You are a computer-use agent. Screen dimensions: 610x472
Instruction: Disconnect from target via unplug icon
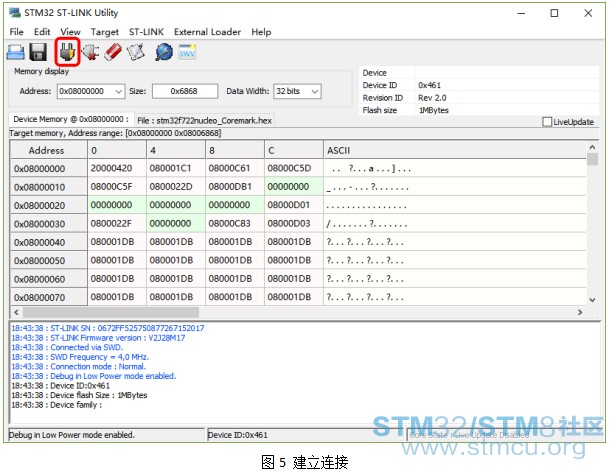90,52
